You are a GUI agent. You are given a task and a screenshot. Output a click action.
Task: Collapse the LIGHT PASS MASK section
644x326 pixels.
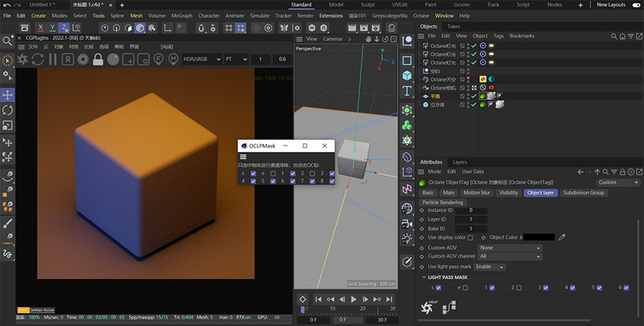(423, 277)
